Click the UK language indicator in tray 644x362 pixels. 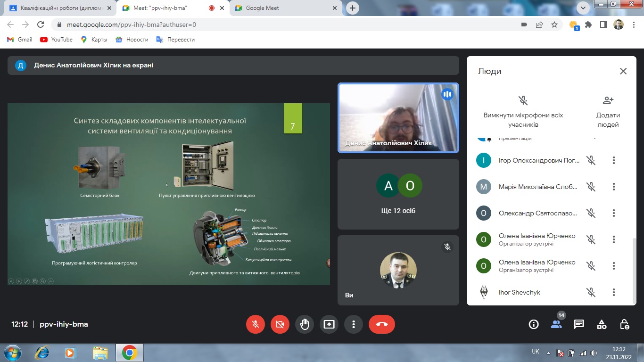click(536, 352)
